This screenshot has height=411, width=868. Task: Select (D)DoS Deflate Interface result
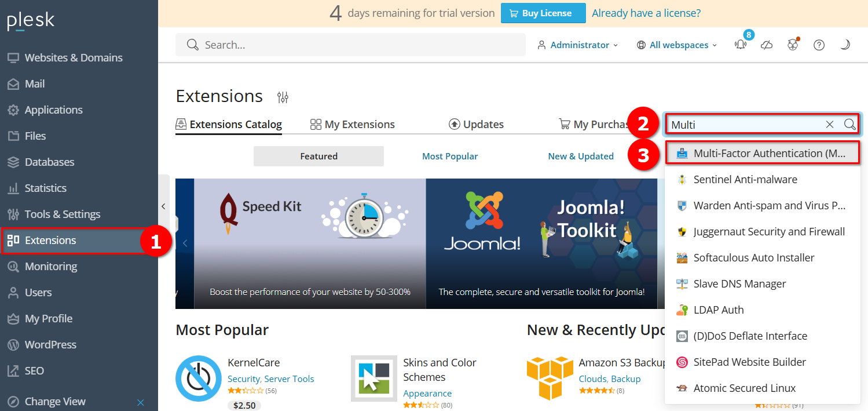pos(763,336)
